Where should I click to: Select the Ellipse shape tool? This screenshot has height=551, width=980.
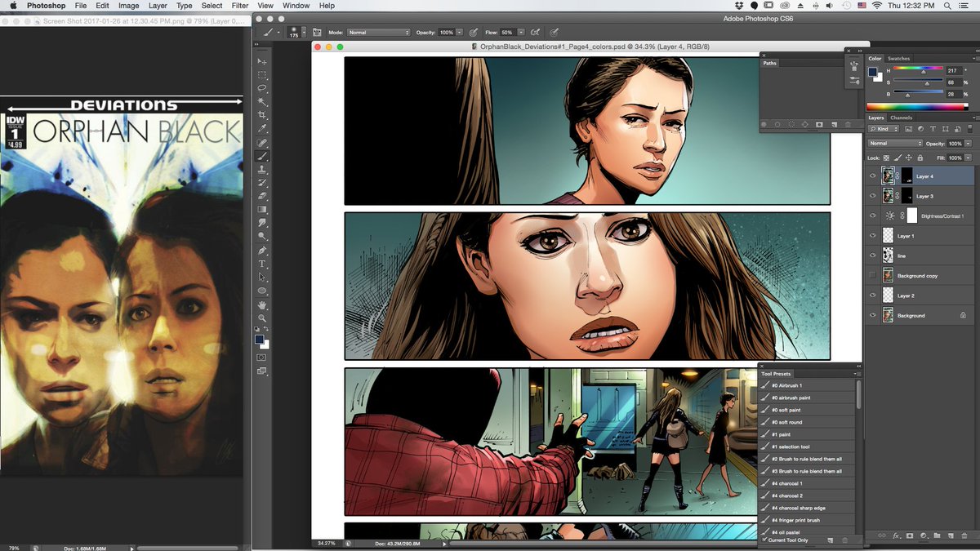262,291
